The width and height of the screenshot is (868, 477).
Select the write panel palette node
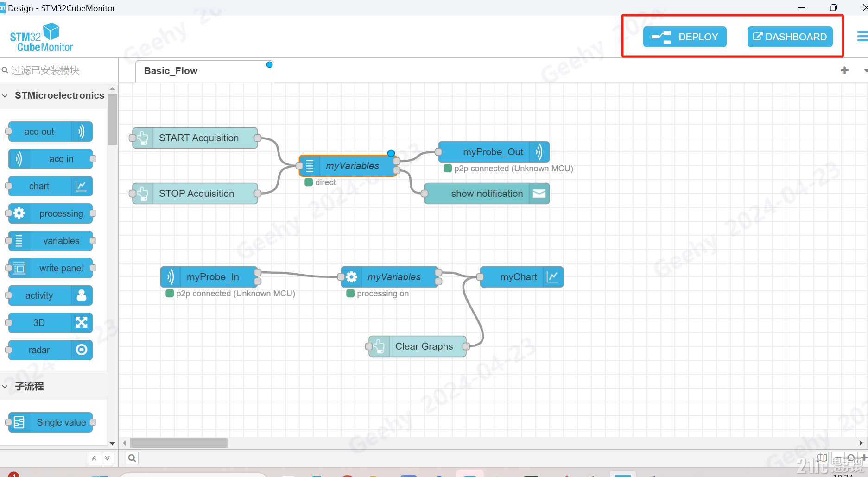click(x=51, y=268)
